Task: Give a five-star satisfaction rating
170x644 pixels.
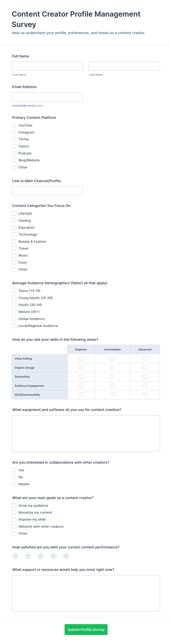Action: tap(66, 556)
